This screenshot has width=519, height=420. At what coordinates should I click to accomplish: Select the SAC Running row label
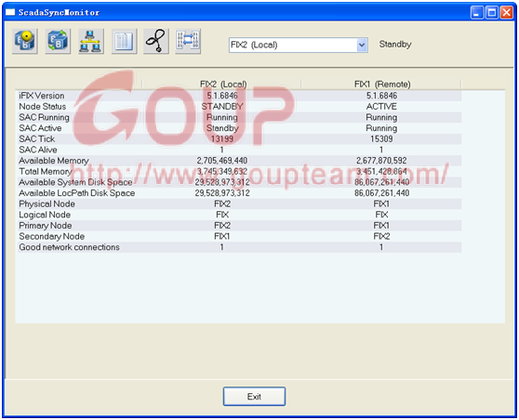[x=44, y=117]
